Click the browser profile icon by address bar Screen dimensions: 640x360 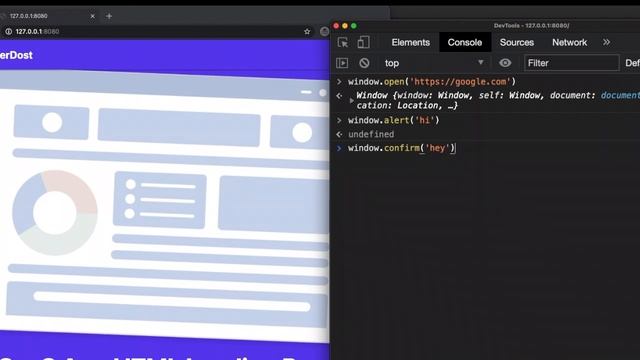pyautogui.click(x=324, y=31)
